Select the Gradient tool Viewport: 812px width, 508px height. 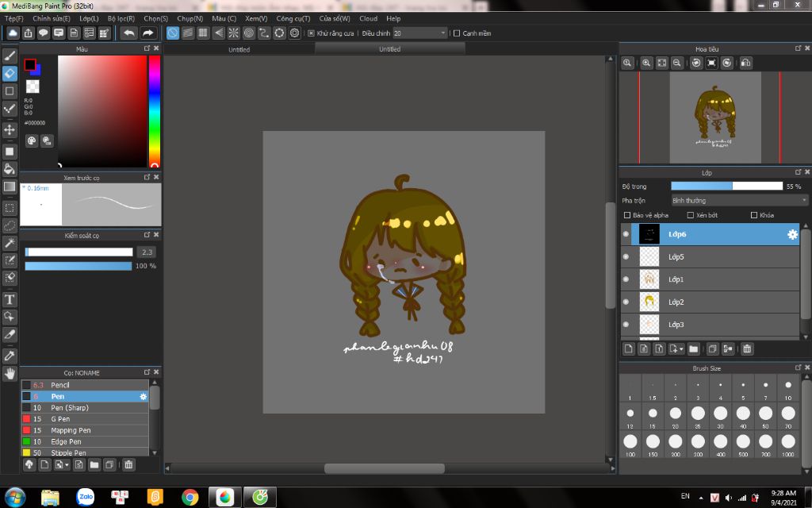point(10,187)
